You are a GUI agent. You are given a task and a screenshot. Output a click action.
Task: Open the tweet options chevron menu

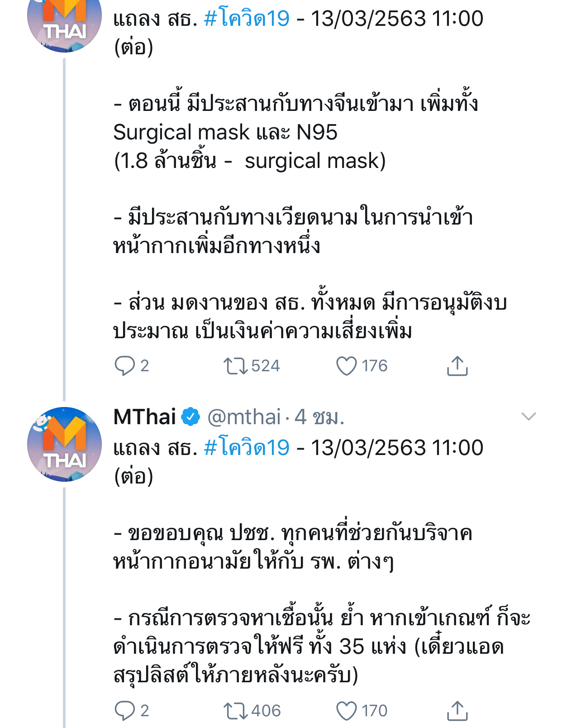529,417
